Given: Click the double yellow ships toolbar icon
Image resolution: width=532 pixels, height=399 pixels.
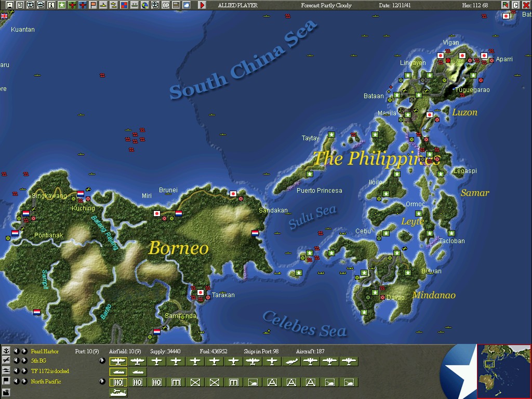Looking at the screenshot, I should coord(114,5).
